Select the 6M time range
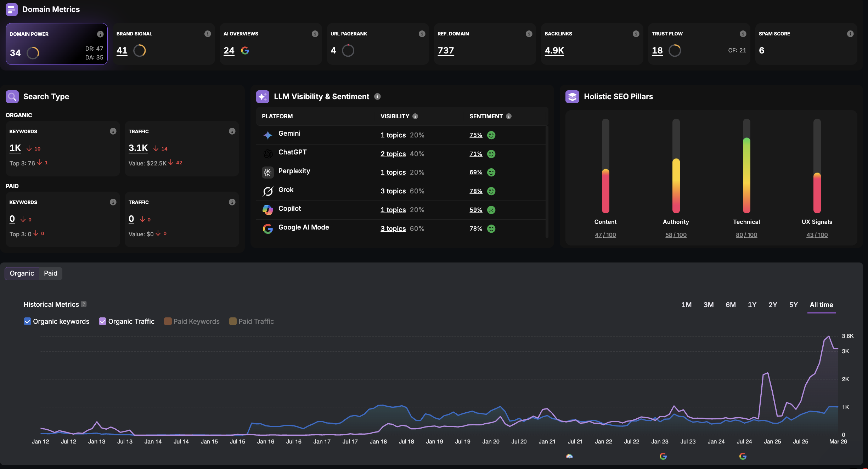868x469 pixels. click(730, 305)
